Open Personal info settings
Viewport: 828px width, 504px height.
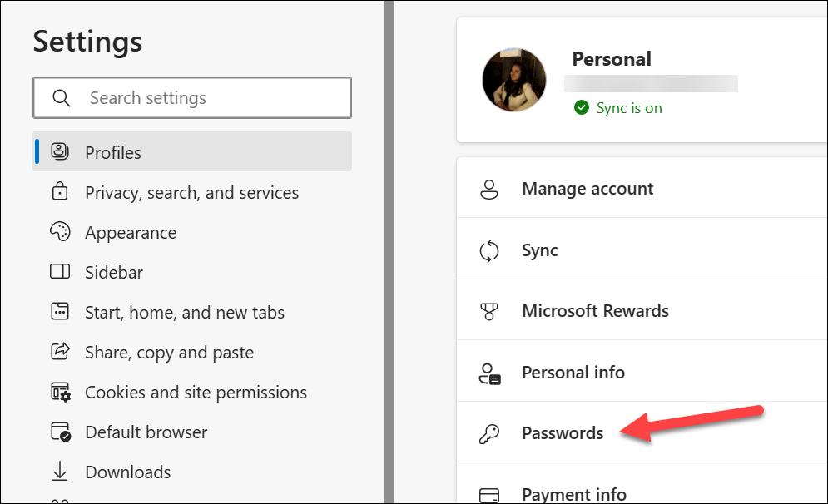coord(573,372)
